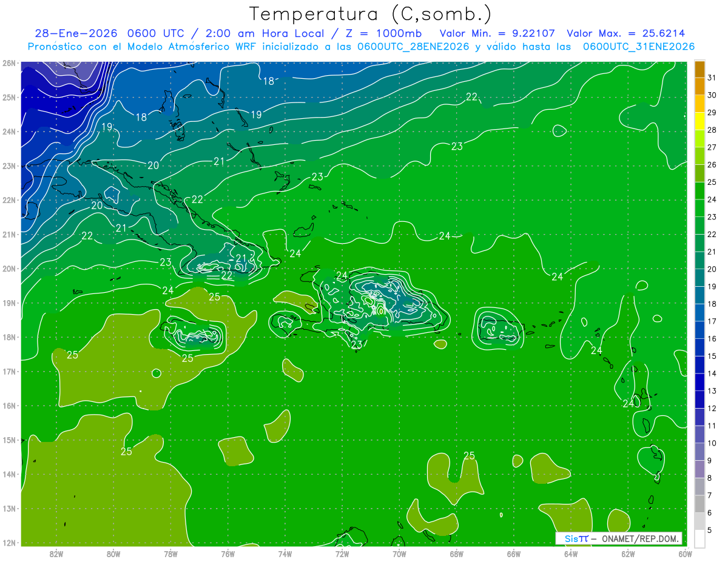
Task: Click the legend value 5
Action: coord(710,530)
